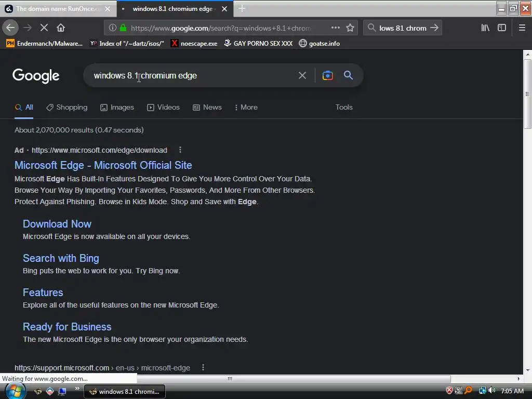This screenshot has width=532, height=399.
Task: Open the search Tools options
Action: point(344,107)
